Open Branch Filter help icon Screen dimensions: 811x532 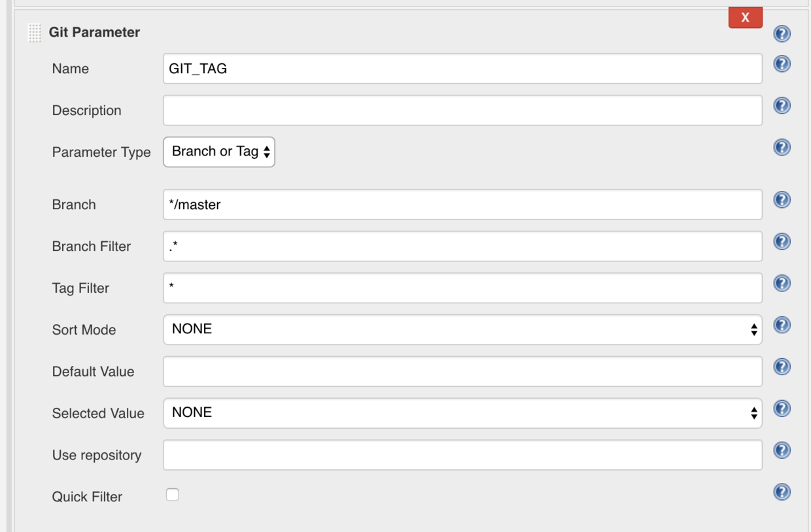[782, 242]
